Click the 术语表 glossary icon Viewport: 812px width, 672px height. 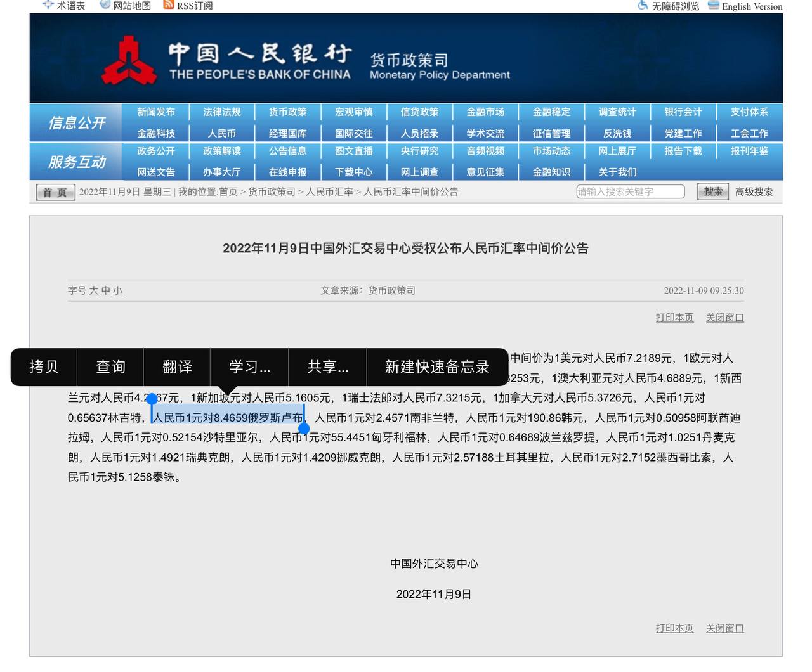point(48,5)
